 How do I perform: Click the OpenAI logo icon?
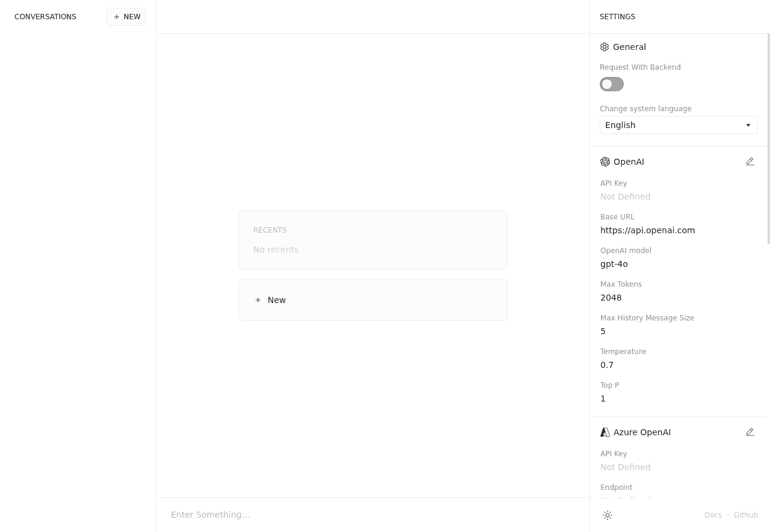click(x=605, y=162)
